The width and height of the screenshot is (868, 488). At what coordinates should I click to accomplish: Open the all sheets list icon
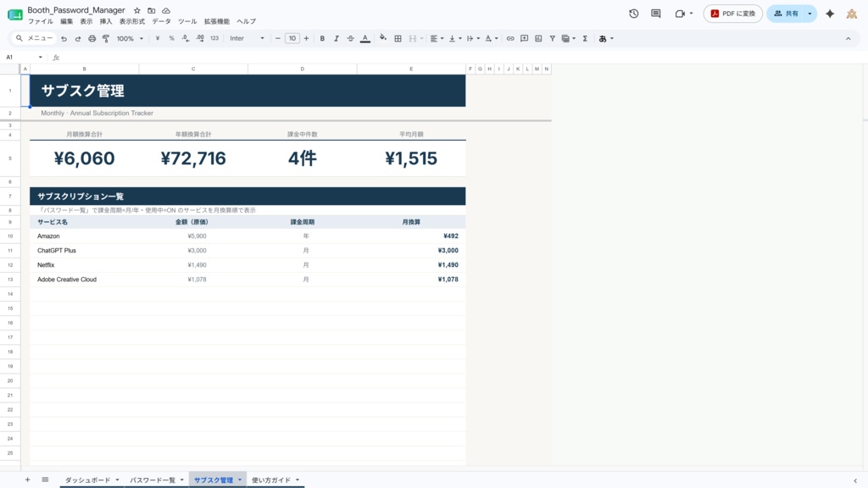45,480
